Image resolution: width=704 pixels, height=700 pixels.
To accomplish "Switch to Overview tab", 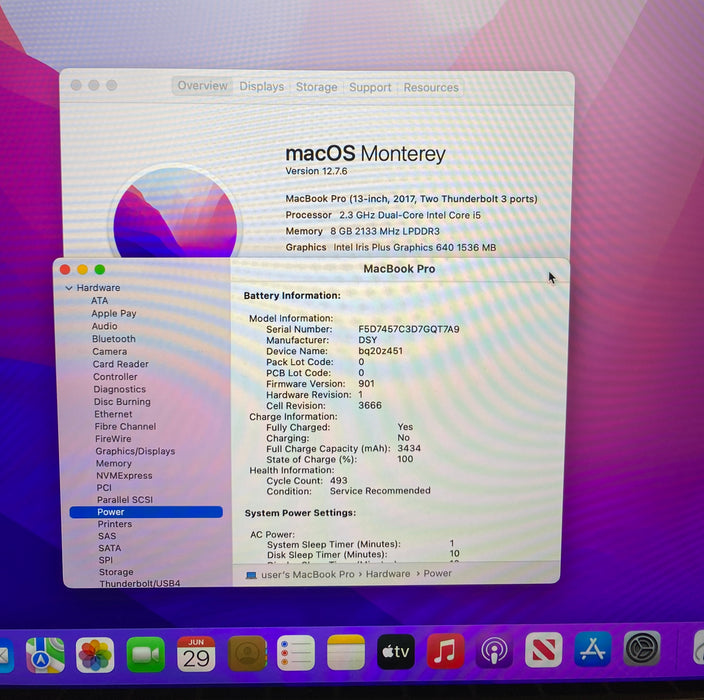I will coord(202,86).
